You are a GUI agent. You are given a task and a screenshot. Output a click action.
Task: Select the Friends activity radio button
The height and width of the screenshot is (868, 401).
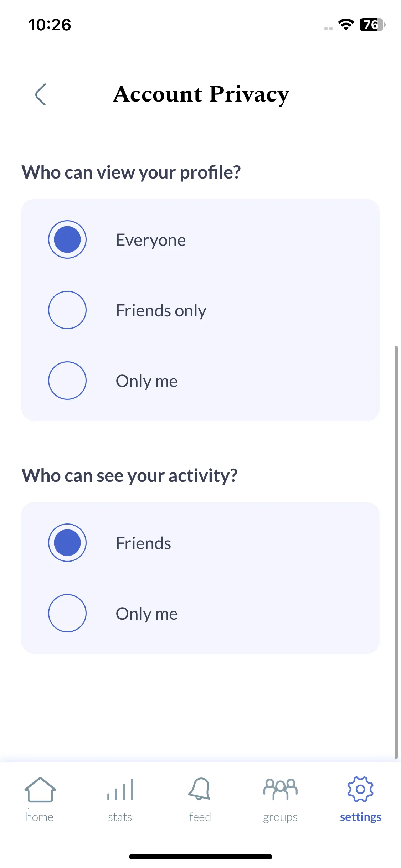coord(67,543)
